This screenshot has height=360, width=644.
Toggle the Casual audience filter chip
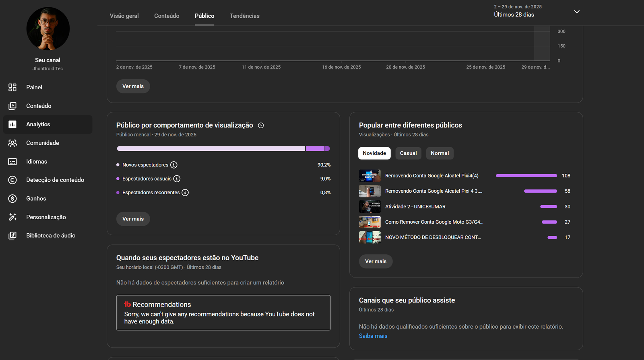[408, 153]
